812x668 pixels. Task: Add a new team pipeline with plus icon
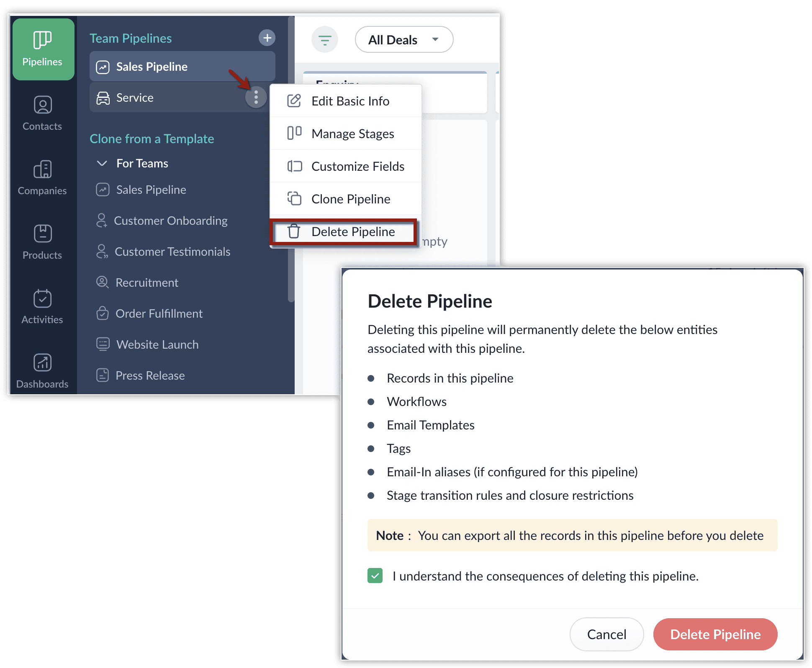pyautogui.click(x=267, y=38)
